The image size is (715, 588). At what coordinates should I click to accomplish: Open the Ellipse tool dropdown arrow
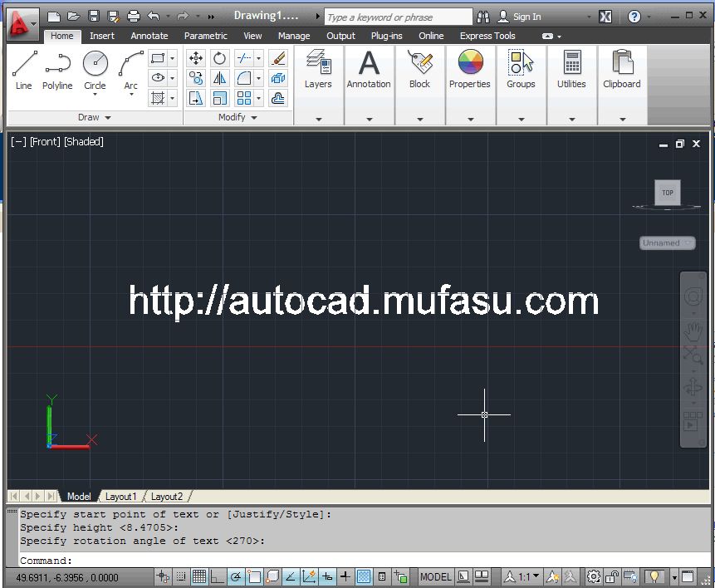click(x=173, y=77)
